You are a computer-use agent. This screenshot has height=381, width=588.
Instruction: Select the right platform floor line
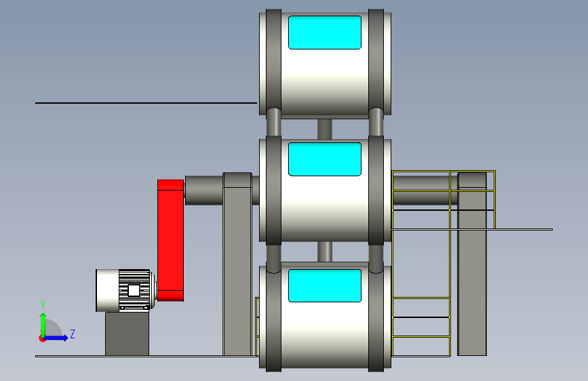(x=472, y=230)
